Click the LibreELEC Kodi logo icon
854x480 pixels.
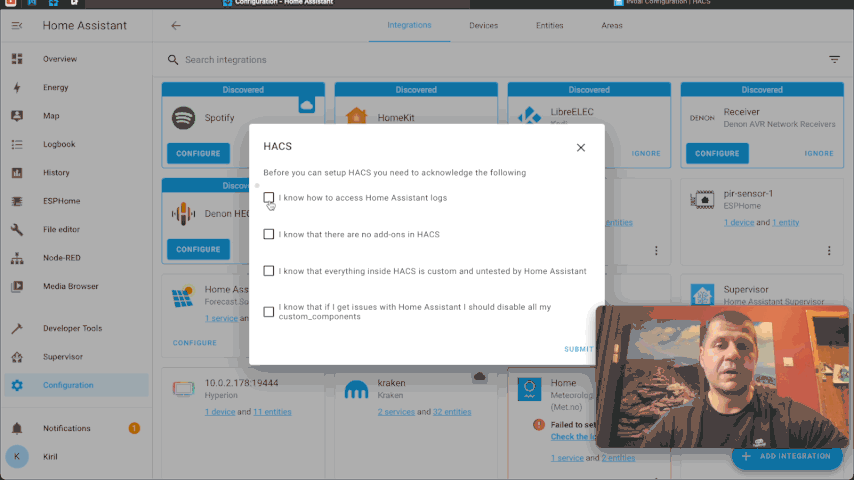[529, 116]
